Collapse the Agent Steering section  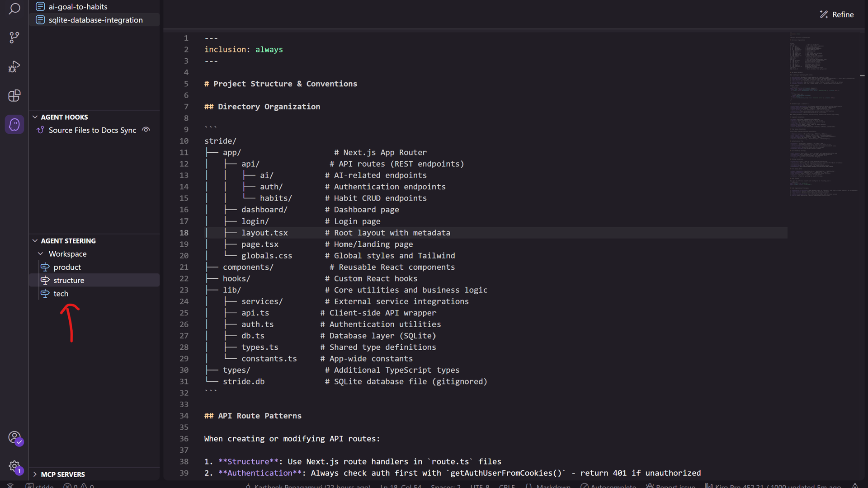point(35,241)
